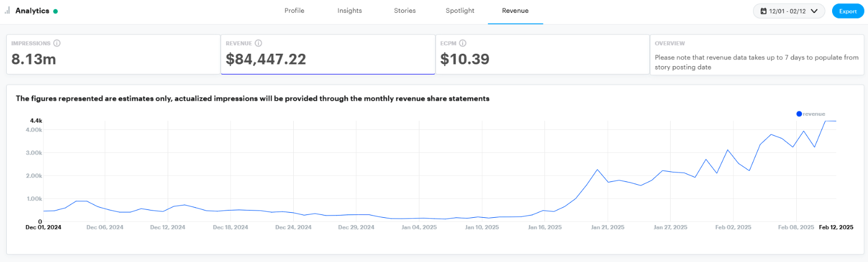868x262 pixels.
Task: Open the Insights tab
Action: click(x=349, y=11)
